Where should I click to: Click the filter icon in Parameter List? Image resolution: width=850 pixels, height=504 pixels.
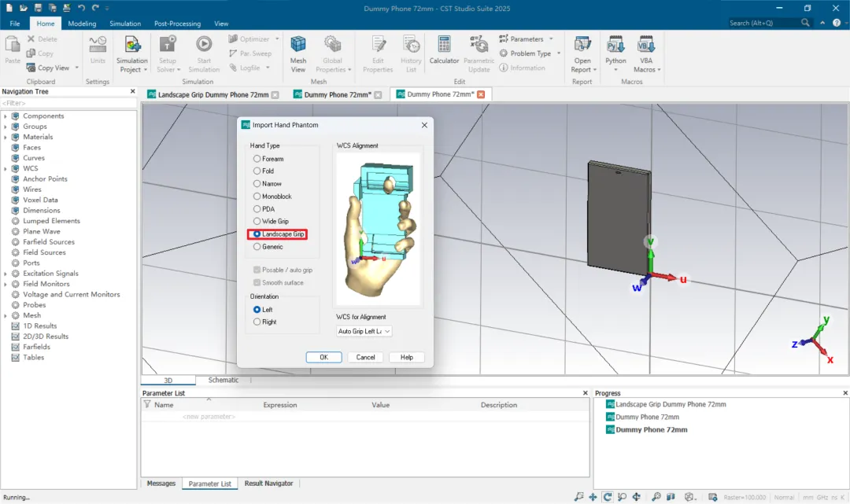(147, 404)
